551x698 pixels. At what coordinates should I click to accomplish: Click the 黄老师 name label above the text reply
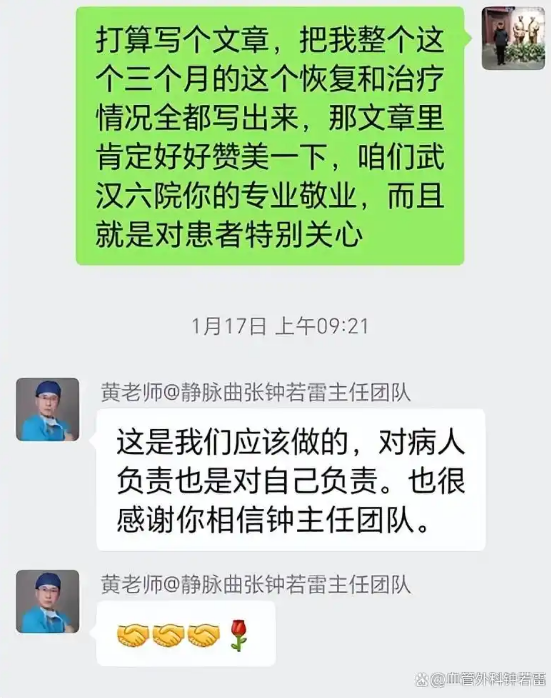click(x=255, y=394)
